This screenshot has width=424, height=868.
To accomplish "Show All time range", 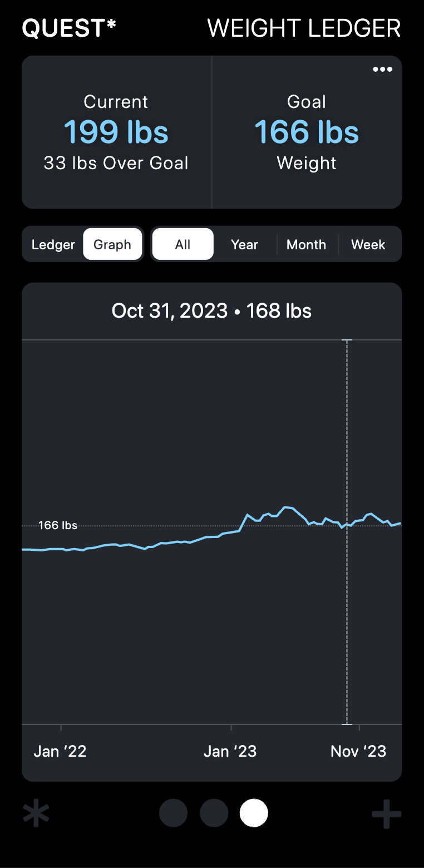I will 183,245.
